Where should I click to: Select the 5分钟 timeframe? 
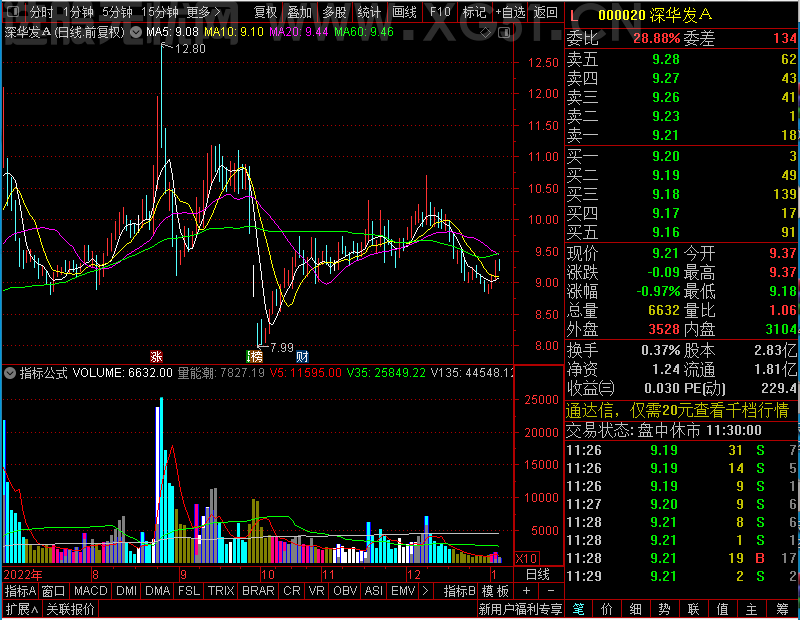coord(117,12)
